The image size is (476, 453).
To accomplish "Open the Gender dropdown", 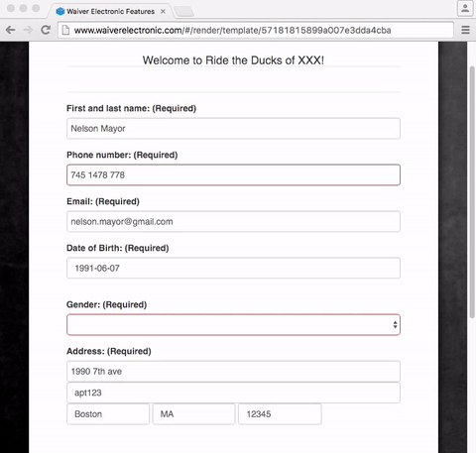I will pos(233,325).
